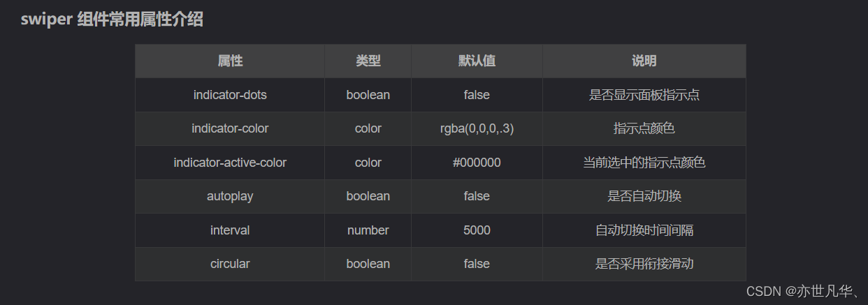Viewport: 868px width, 305px height.
Task: Click the rgba(0,0,0,.3) default value
Action: tap(477, 128)
